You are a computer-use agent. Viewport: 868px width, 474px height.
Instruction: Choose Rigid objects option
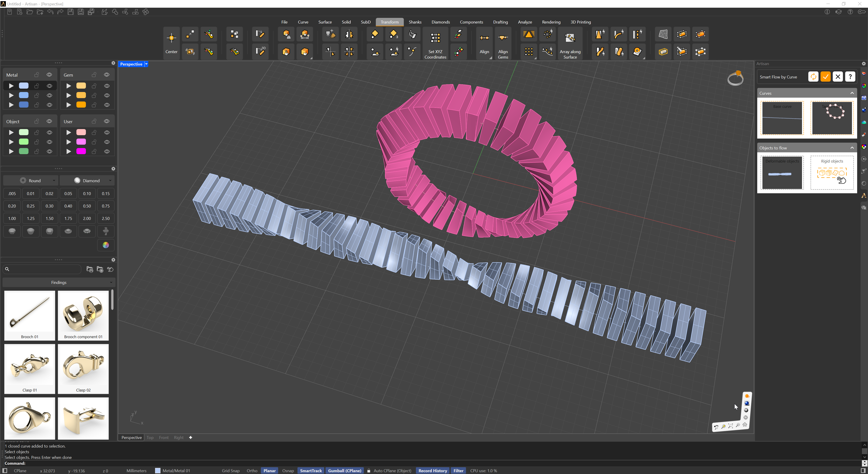832,172
